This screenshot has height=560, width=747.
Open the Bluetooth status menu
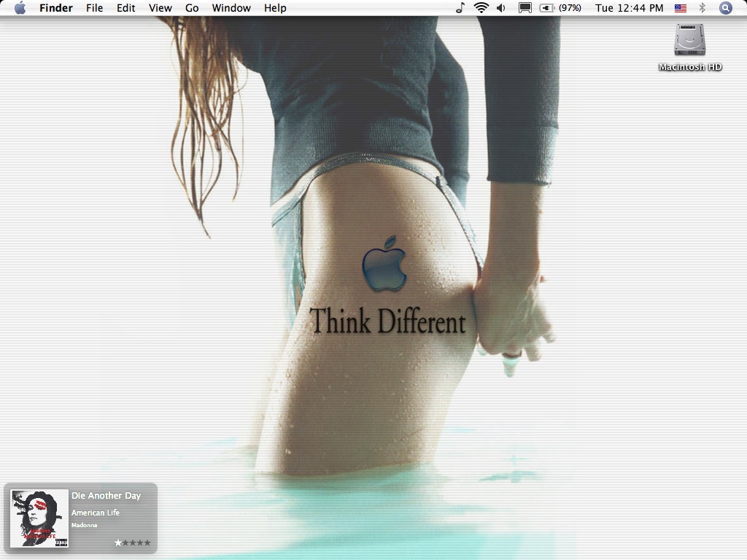[702, 8]
